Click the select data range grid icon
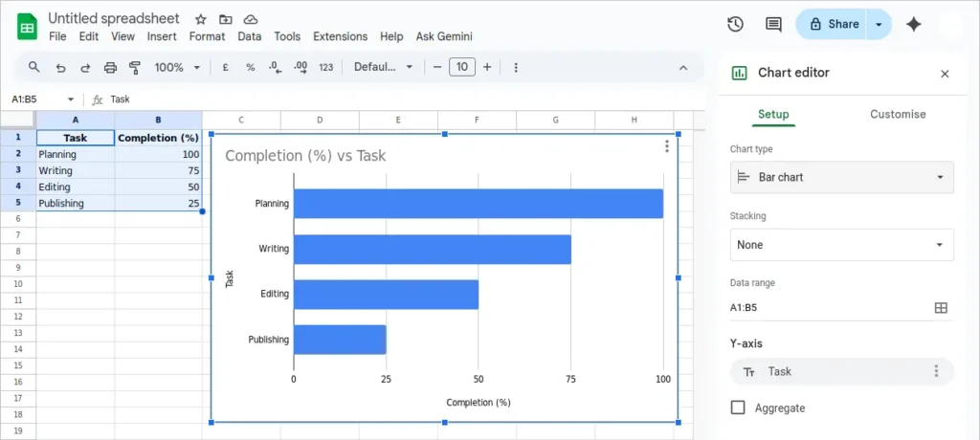Viewport: 980px width, 440px height. [x=941, y=307]
